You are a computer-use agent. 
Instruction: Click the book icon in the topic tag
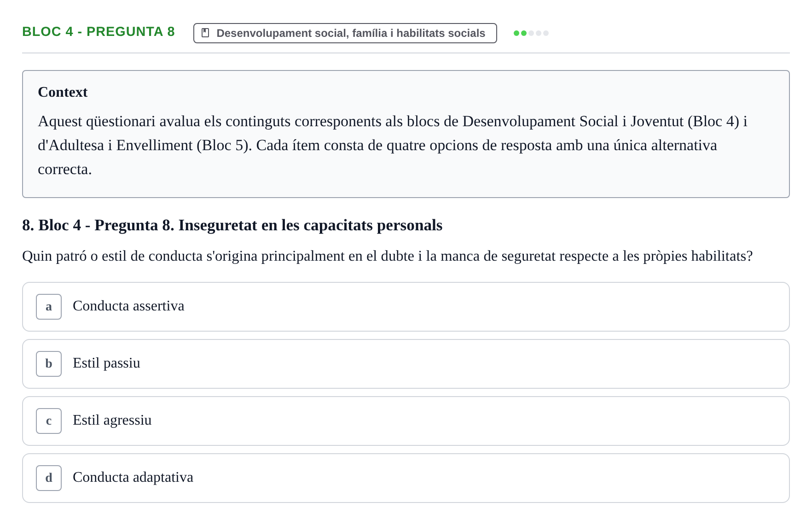(206, 33)
